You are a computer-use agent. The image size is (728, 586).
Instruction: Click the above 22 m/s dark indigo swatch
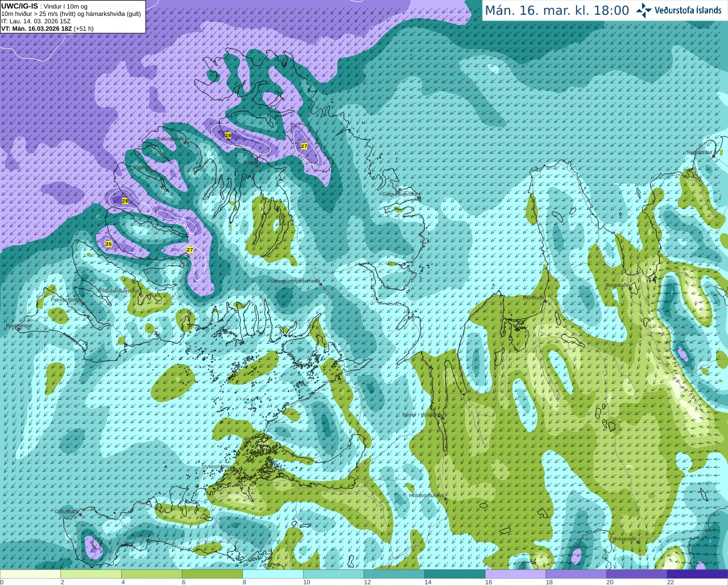(697, 574)
